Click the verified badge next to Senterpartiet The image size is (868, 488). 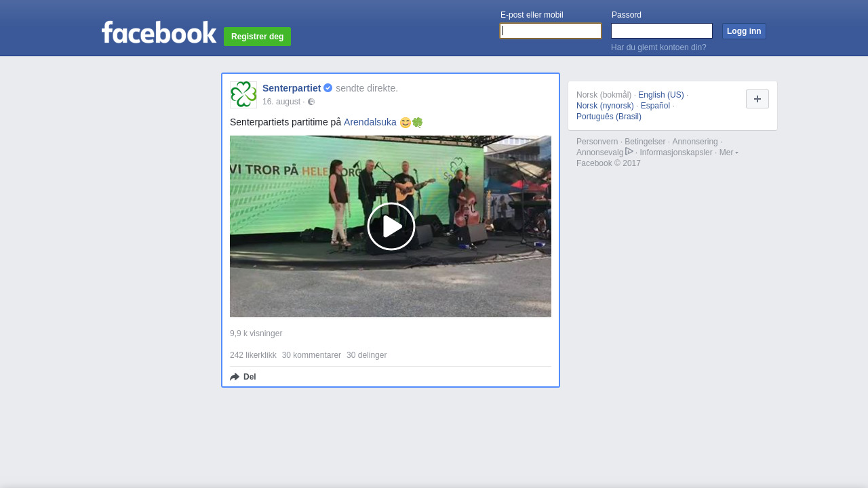[328, 88]
